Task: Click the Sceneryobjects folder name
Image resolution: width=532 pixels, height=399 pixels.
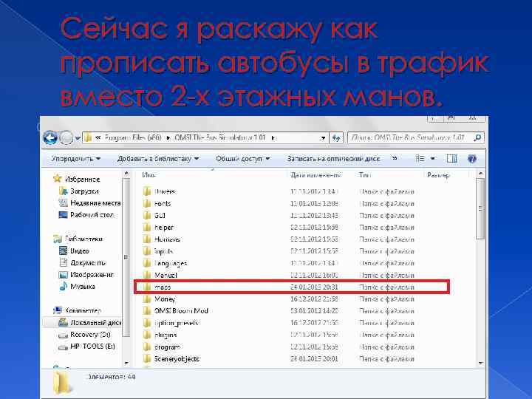Action: tap(177, 359)
